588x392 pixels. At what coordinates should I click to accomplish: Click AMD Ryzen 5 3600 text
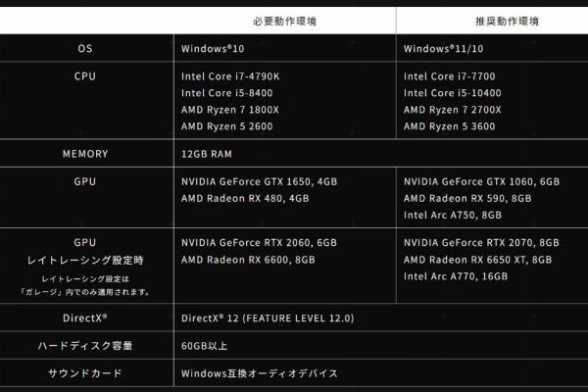[449, 126]
